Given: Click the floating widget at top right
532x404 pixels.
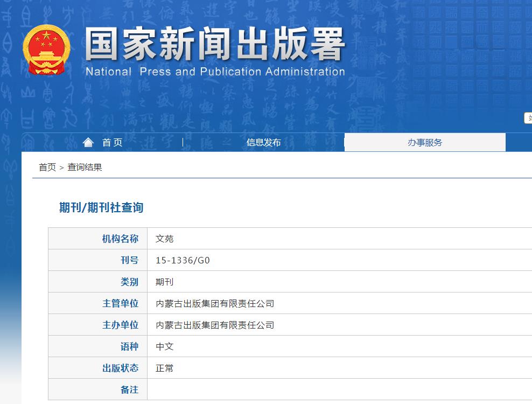Looking at the screenshot, I should [528, 118].
